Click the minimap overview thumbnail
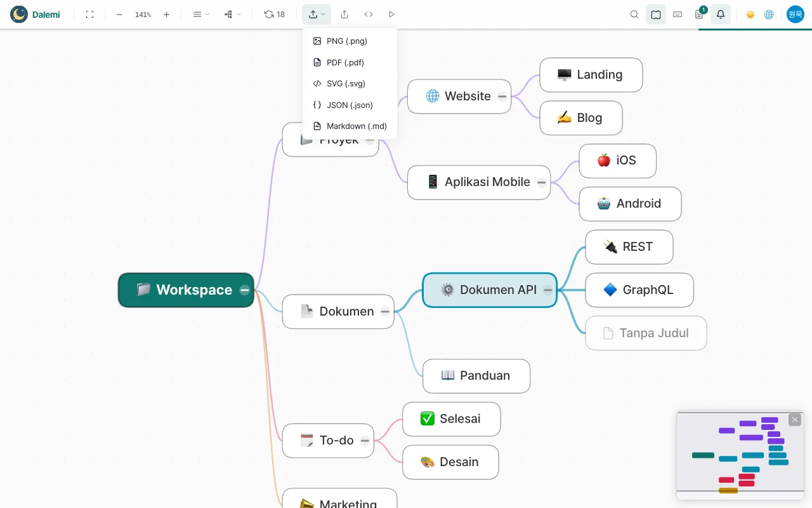812x508 pixels. 740,455
